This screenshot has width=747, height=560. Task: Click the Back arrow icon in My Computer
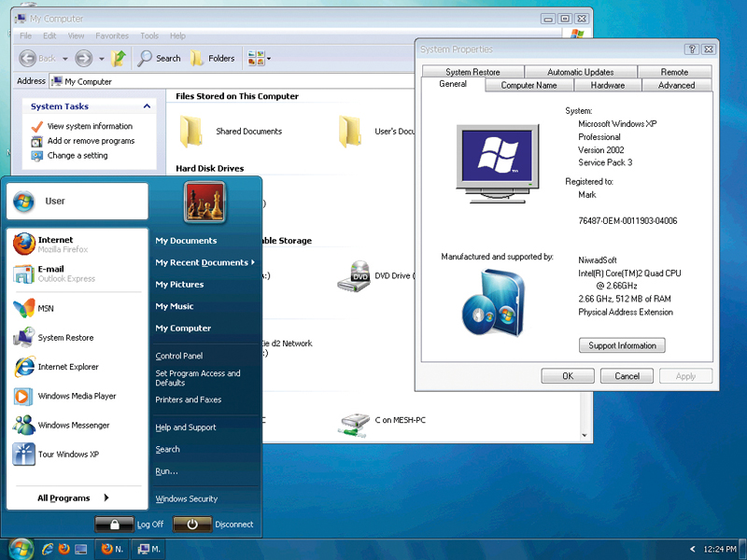(x=28, y=58)
